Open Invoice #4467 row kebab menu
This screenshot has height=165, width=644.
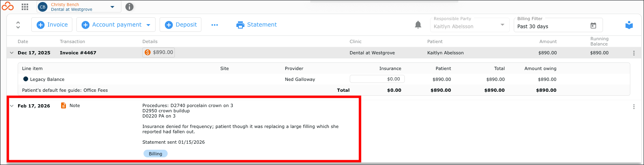[634, 53]
